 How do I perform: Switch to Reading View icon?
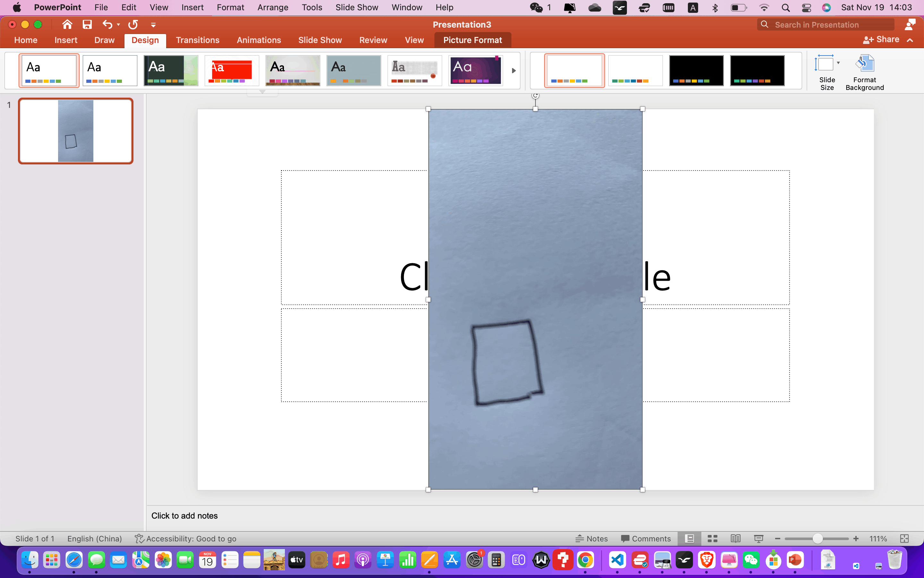pyautogui.click(x=735, y=539)
